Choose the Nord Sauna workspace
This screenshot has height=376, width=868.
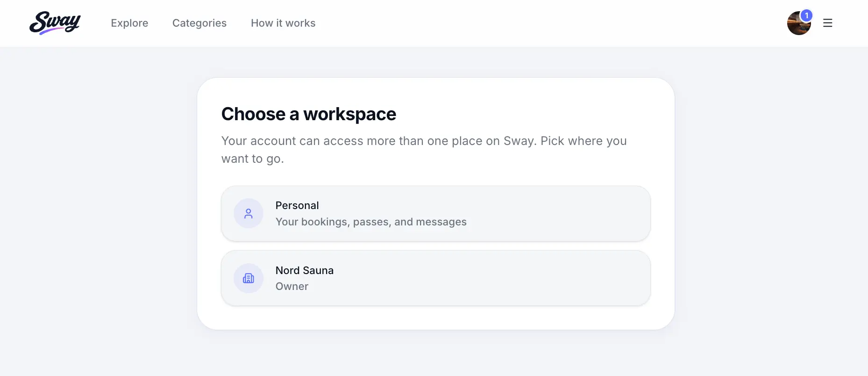coord(436,278)
